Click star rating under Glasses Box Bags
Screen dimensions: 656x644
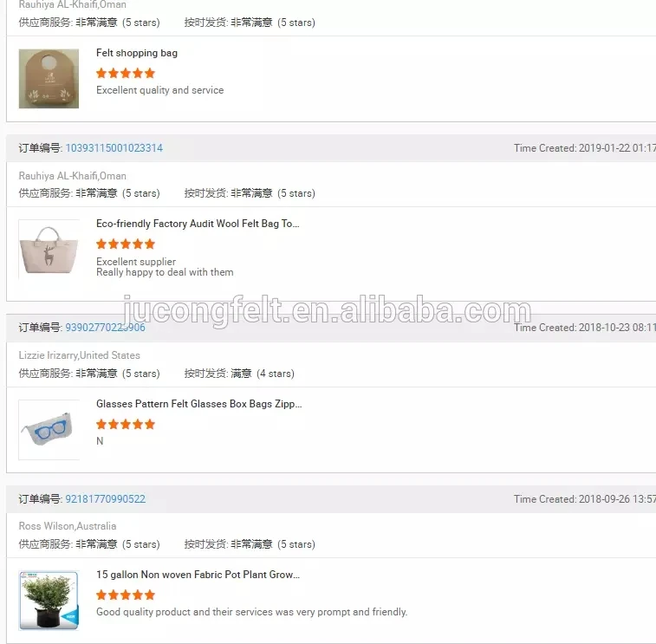coord(126,425)
